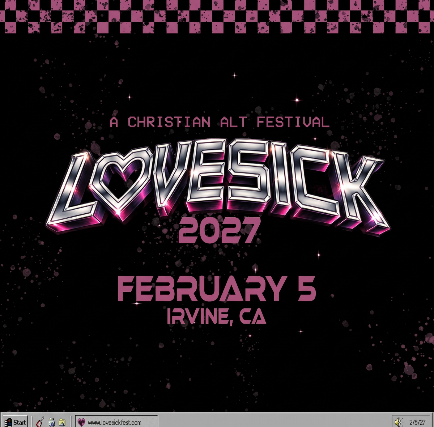The width and height of the screenshot is (434, 427).
Task: Open the Start menu
Action: (x=15, y=422)
